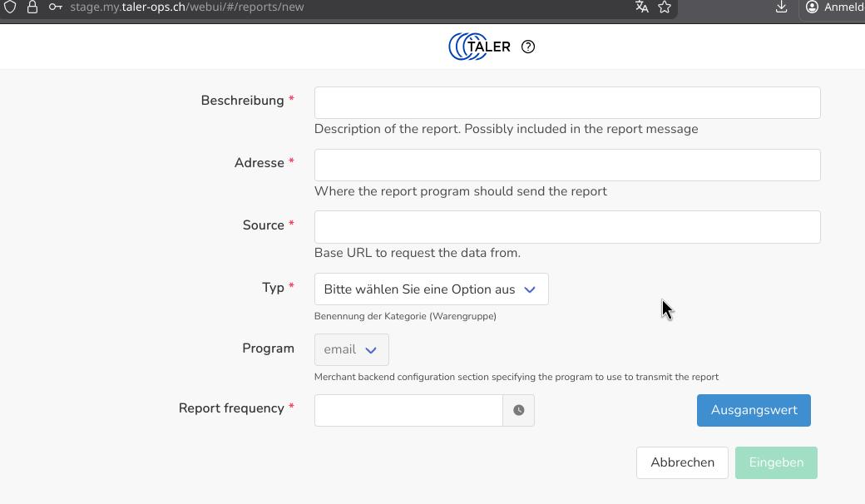The height and width of the screenshot is (504, 865).
Task: Expand the Typ dropdown
Action: pos(431,289)
